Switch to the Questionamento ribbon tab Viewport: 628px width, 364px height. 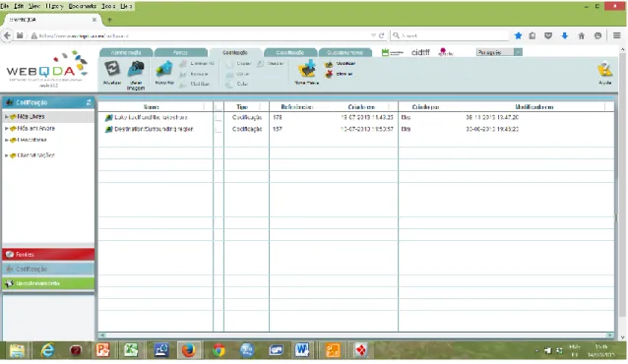pos(345,52)
